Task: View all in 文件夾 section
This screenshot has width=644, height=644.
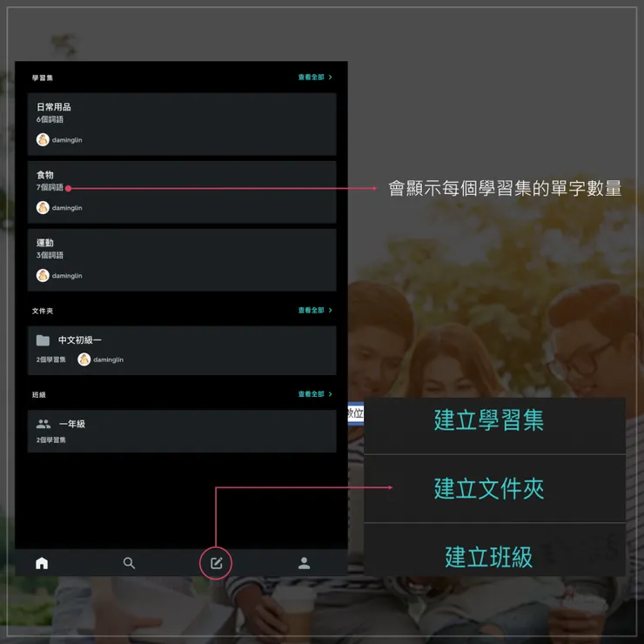Action: [315, 310]
